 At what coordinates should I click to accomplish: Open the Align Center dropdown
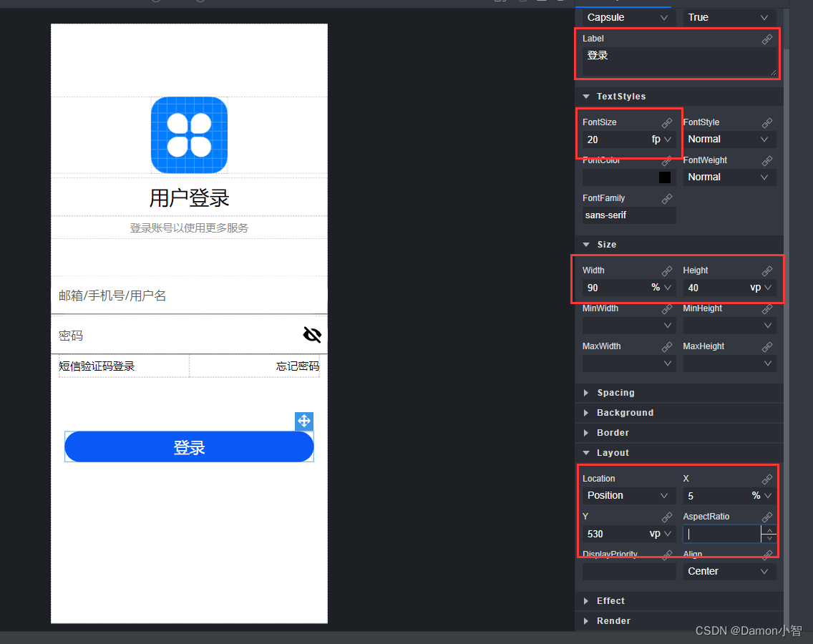pos(729,572)
